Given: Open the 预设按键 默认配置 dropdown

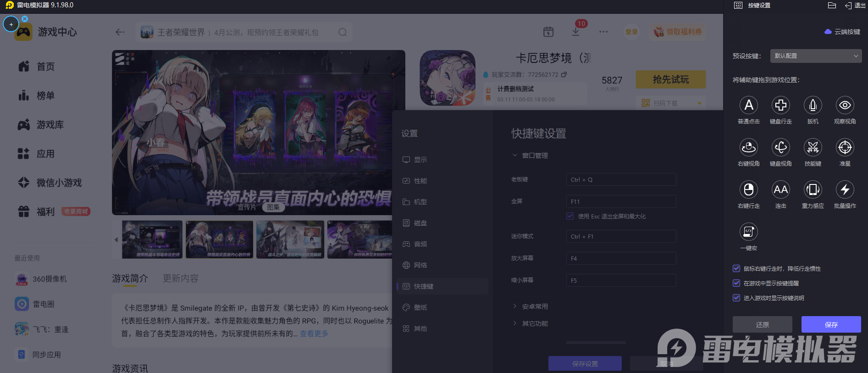Looking at the screenshot, I should (816, 56).
